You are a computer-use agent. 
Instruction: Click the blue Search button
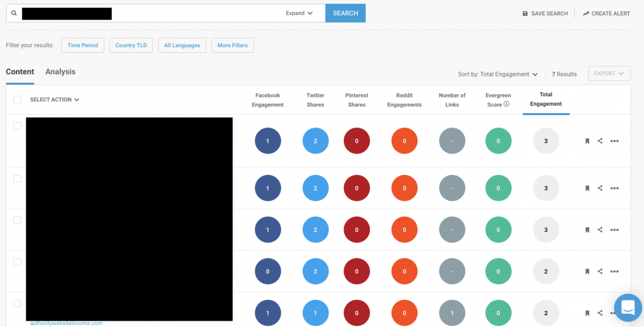pyautogui.click(x=345, y=13)
